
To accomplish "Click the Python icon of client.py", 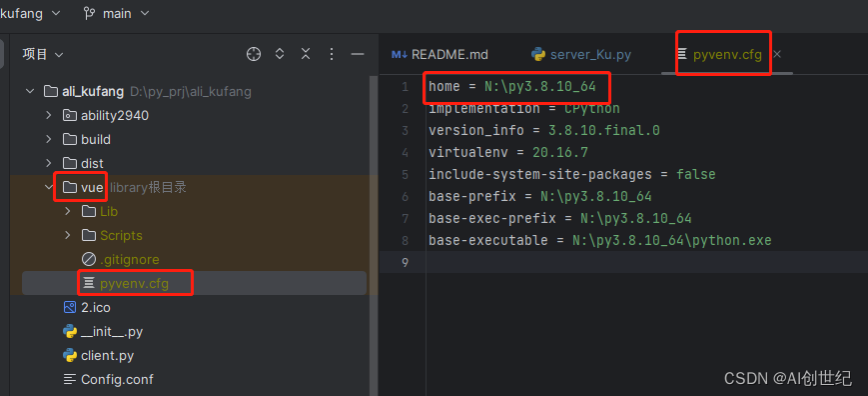I will 70,355.
